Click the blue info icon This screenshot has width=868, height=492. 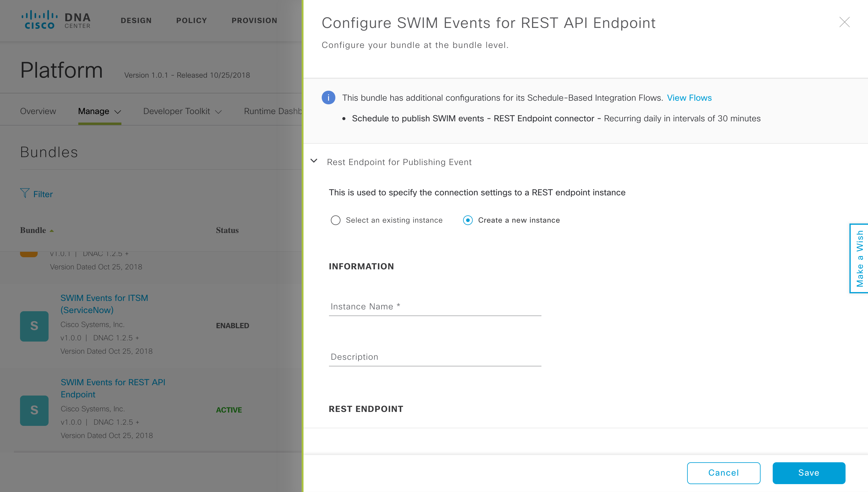(328, 98)
